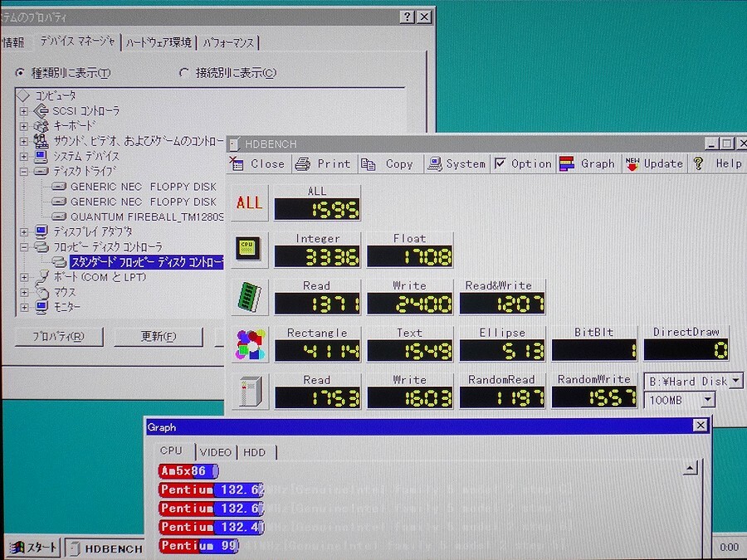Close the Graph window
This screenshot has width=747, height=560.
click(700, 426)
